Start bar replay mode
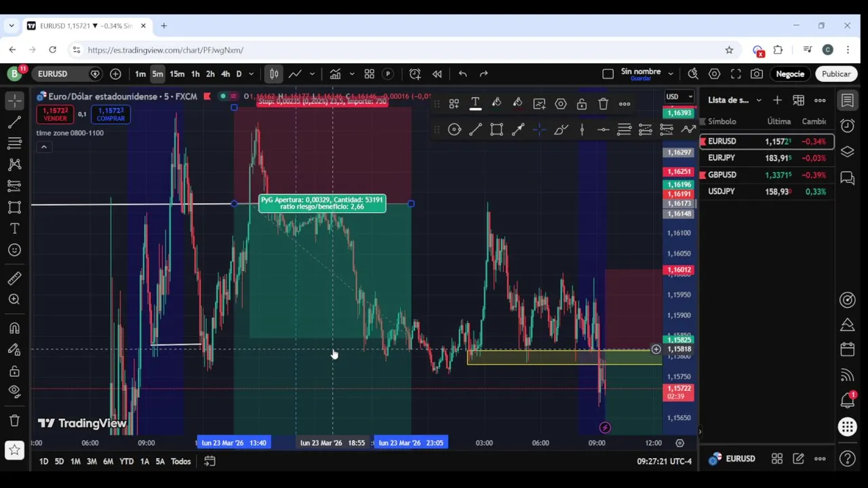868x488 pixels. 437,74
